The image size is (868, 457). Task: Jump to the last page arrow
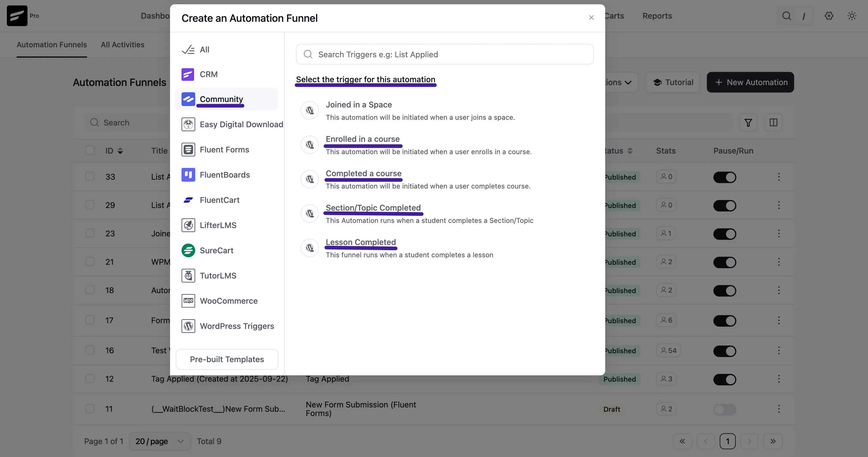tap(773, 441)
